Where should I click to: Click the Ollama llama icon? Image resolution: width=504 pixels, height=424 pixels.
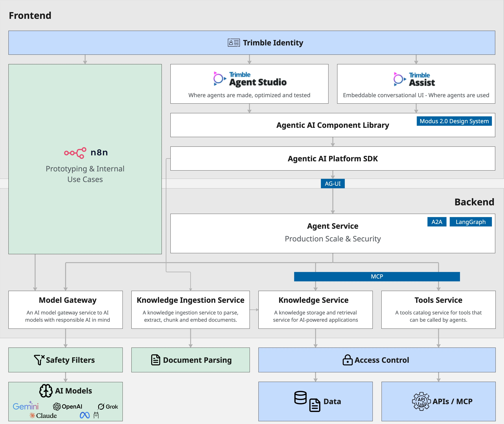[96, 415]
